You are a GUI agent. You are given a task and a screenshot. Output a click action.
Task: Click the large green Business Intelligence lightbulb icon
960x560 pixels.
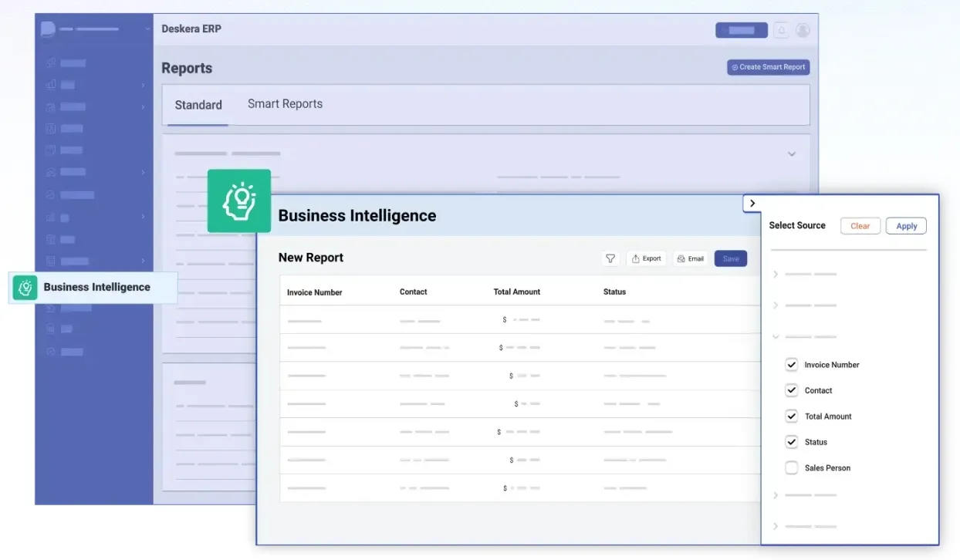pos(239,201)
